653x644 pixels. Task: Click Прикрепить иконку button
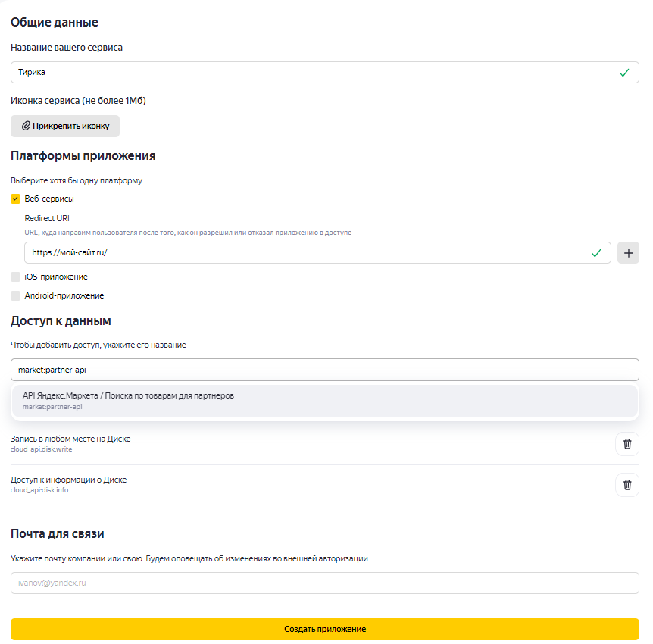(x=65, y=127)
